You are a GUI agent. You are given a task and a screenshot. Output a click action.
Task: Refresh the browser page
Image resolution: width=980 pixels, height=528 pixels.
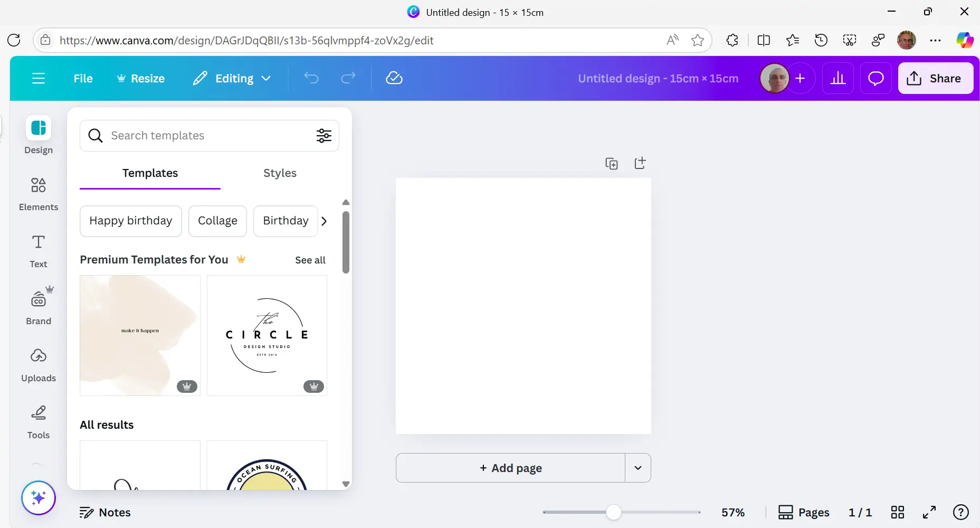click(x=14, y=40)
